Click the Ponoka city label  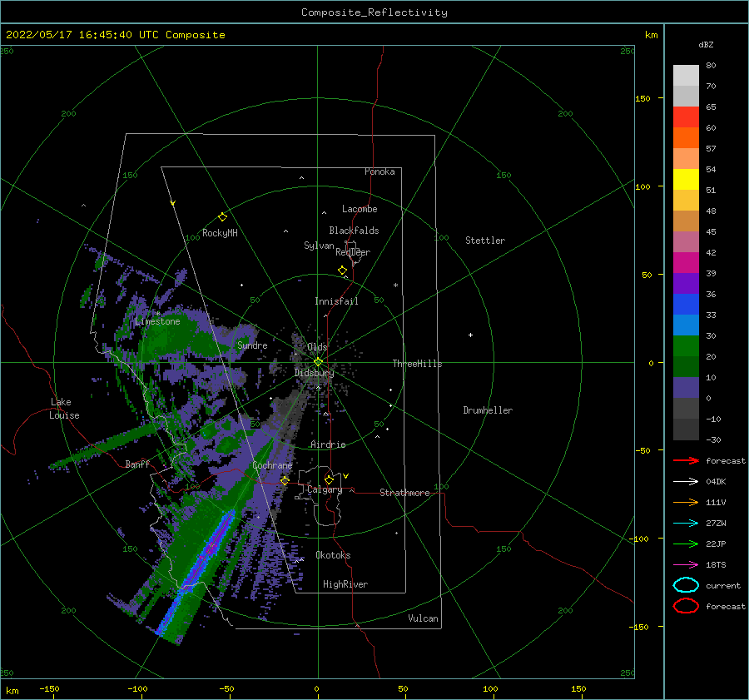point(379,171)
